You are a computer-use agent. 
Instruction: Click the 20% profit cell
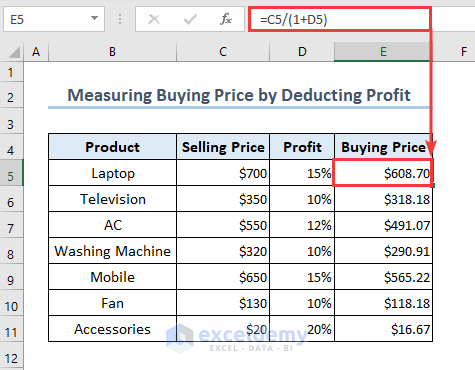pos(302,329)
